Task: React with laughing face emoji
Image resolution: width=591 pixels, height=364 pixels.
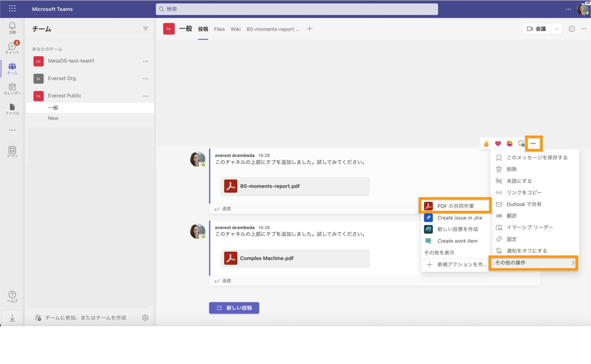Action: pos(510,143)
